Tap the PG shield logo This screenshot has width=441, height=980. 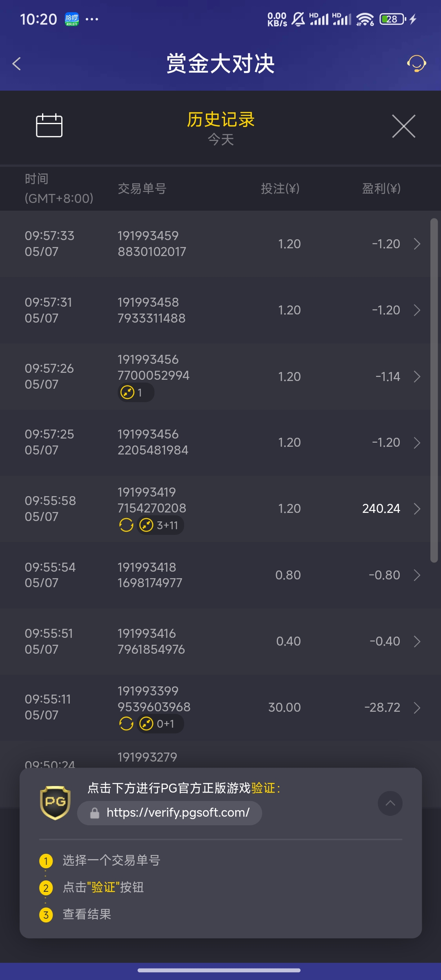55,803
